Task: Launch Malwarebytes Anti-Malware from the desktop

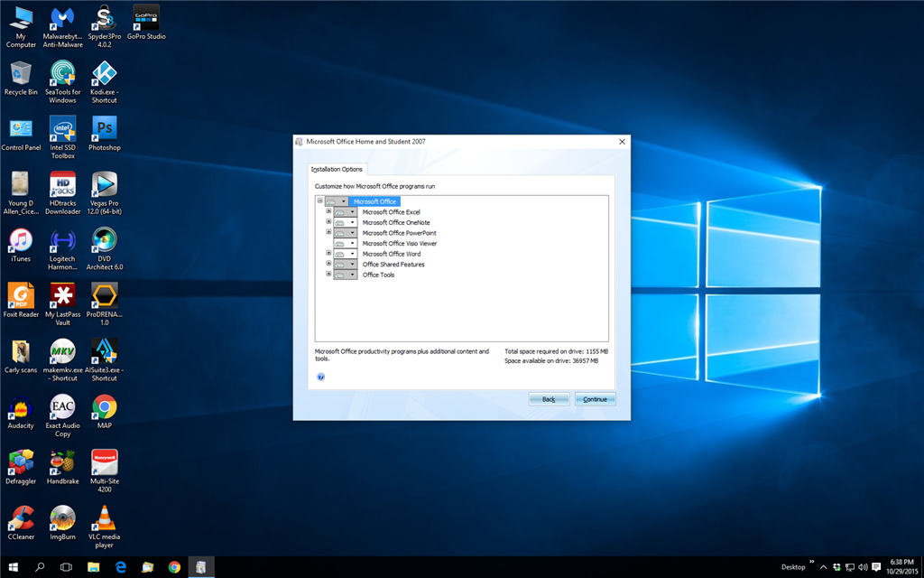Action: (62, 18)
